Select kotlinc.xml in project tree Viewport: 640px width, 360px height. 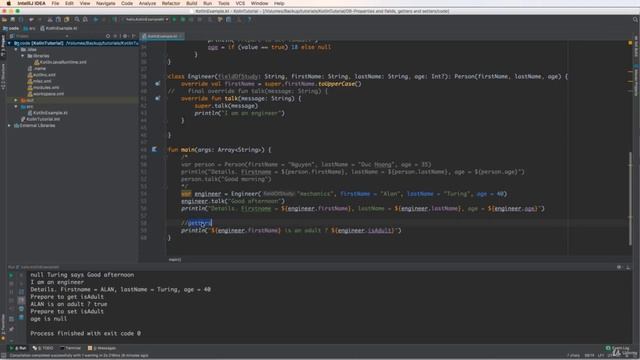[x=41, y=75]
